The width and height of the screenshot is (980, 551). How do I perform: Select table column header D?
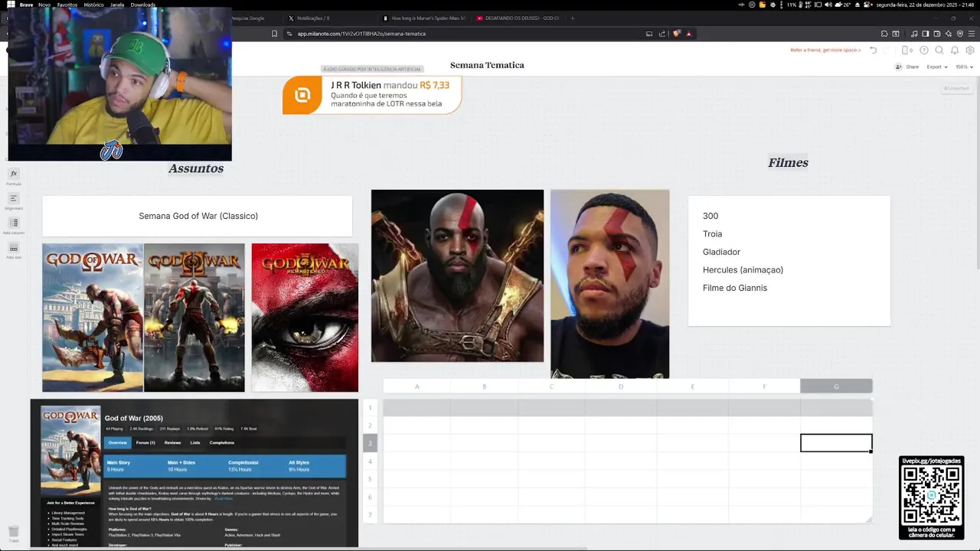[621, 386]
